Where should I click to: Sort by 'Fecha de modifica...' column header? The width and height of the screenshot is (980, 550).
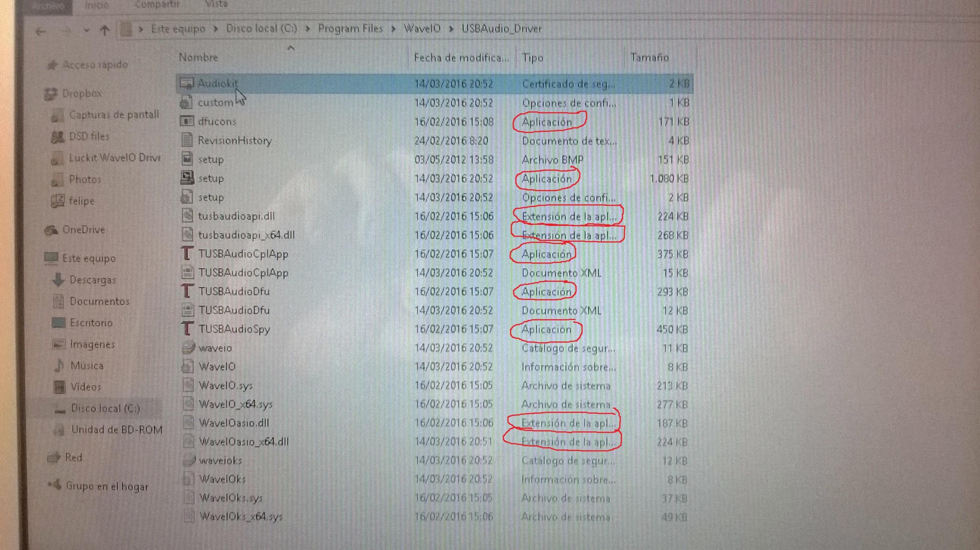461,58
